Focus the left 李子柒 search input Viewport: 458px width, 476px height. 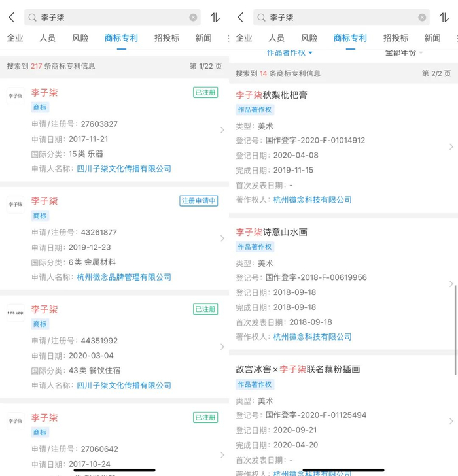(113, 17)
